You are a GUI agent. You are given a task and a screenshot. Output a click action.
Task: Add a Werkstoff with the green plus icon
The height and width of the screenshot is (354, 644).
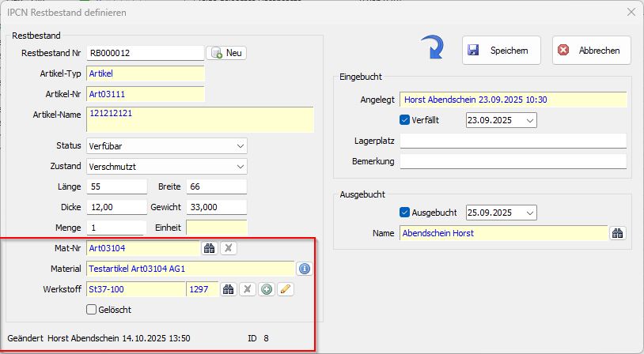267,289
